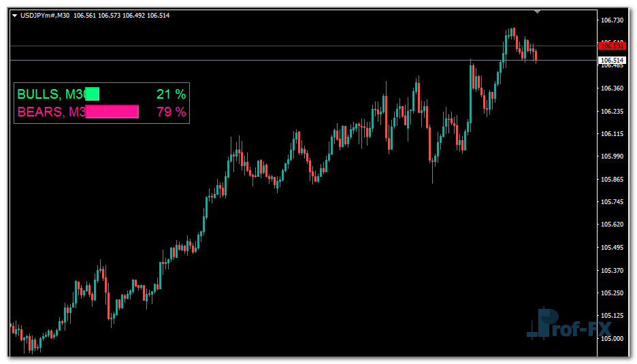This screenshot has width=637, height=364.
Task: Click the 21 % bulls percentage value
Action: coord(170,95)
